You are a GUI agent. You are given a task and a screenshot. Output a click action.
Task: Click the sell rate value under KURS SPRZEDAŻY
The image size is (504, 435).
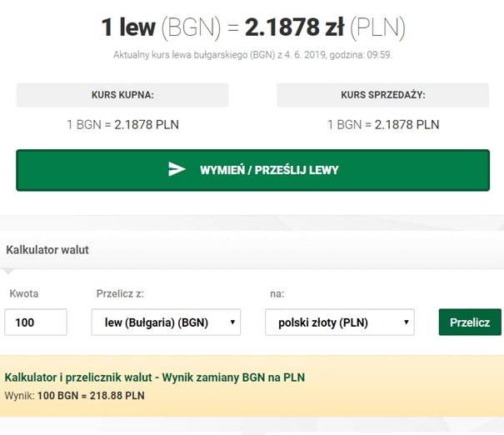coord(383,124)
